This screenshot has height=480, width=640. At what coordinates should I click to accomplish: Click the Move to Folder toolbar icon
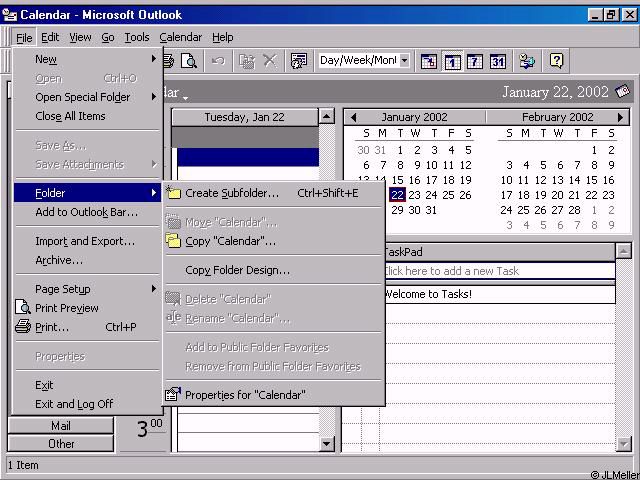[247, 61]
